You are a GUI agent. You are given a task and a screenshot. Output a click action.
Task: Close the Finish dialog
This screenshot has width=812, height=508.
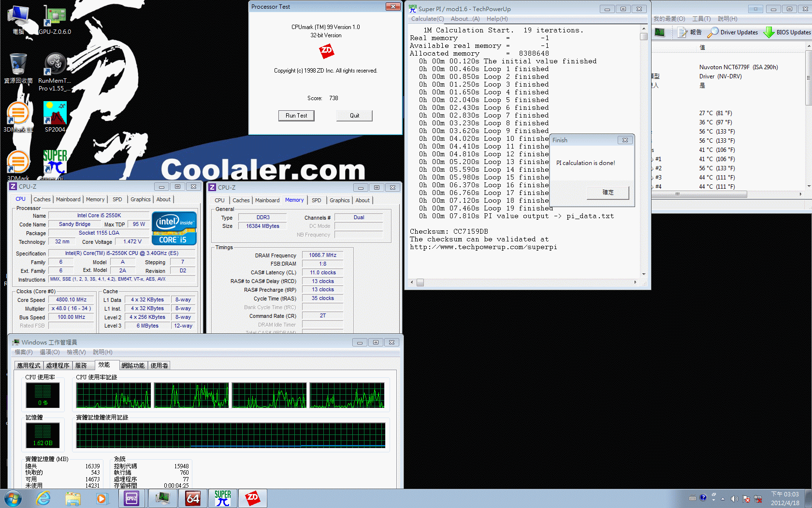[x=625, y=140]
